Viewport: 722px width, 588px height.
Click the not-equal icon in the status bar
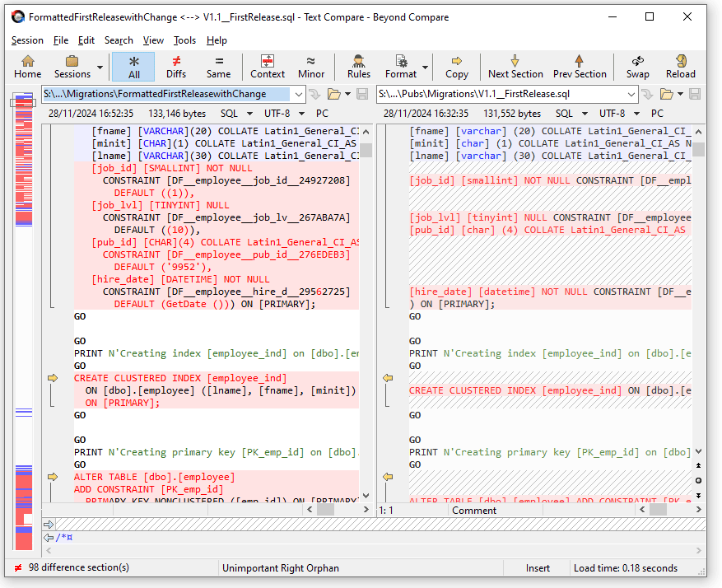[18, 568]
